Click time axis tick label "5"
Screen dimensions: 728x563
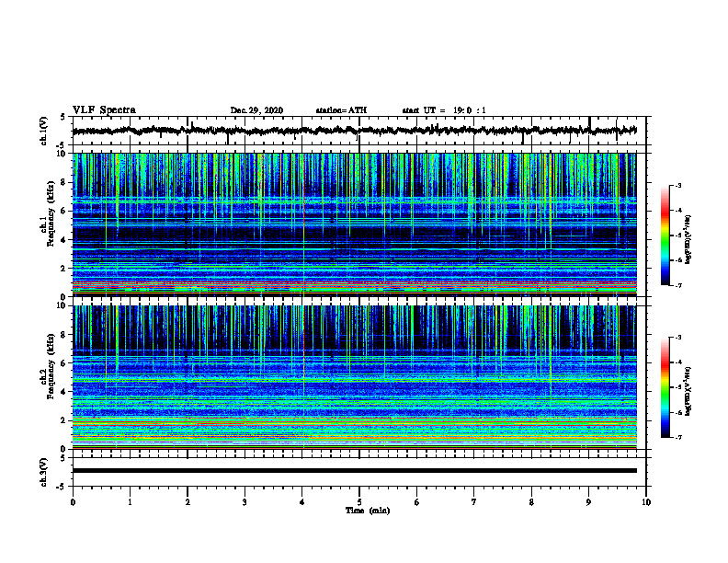click(x=359, y=502)
